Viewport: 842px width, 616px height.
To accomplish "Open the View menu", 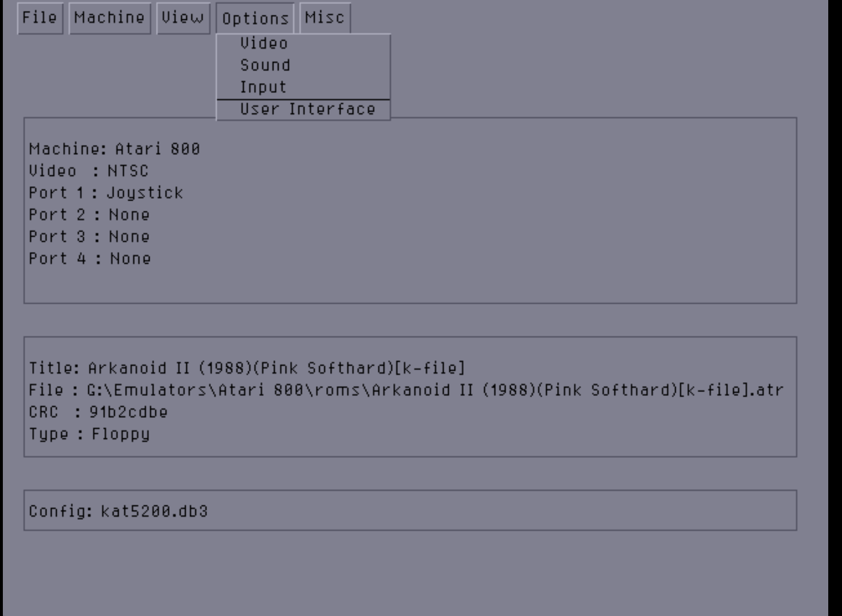I will 183,18.
